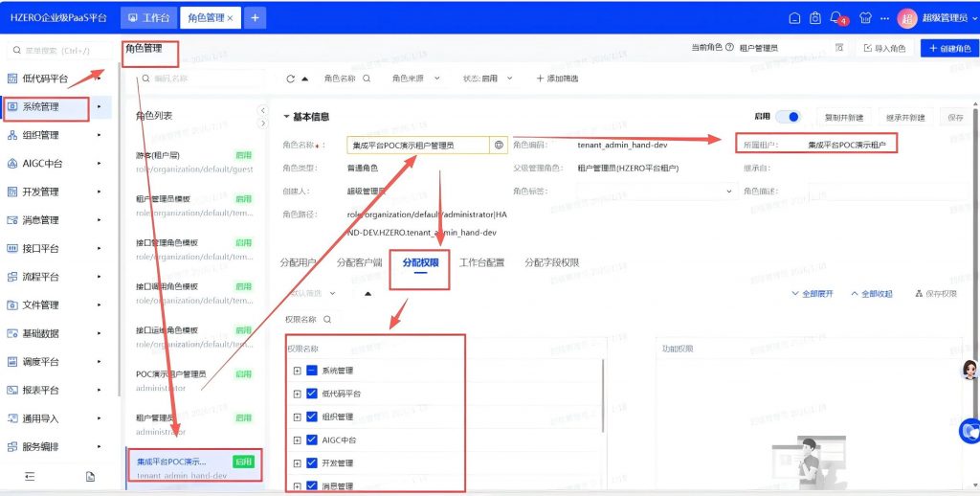Click the 全部展开 link
This screenshot has height=496, width=980.
[812, 293]
